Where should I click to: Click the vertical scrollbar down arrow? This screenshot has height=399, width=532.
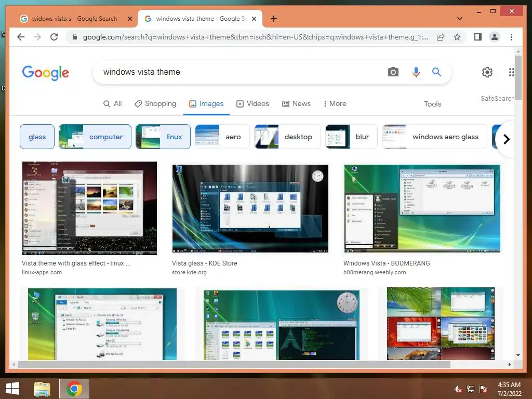click(518, 355)
